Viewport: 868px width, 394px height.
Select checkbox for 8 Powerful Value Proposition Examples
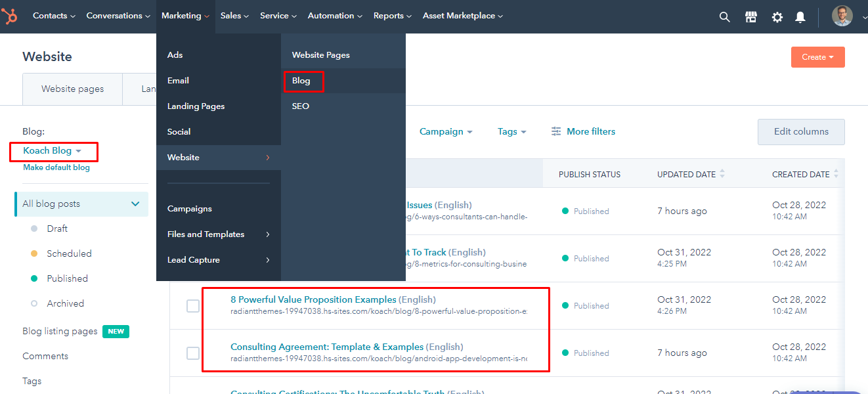click(193, 306)
